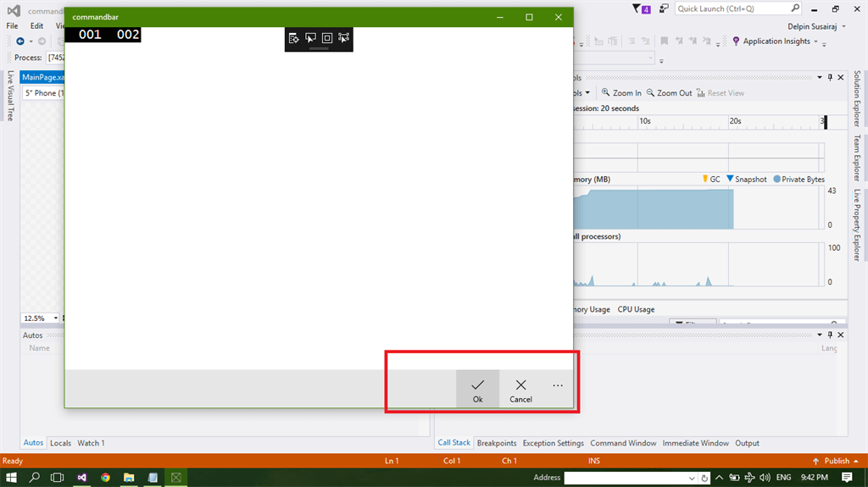Click the decrease indent icon
The image size is (868, 487).
(x=632, y=41)
